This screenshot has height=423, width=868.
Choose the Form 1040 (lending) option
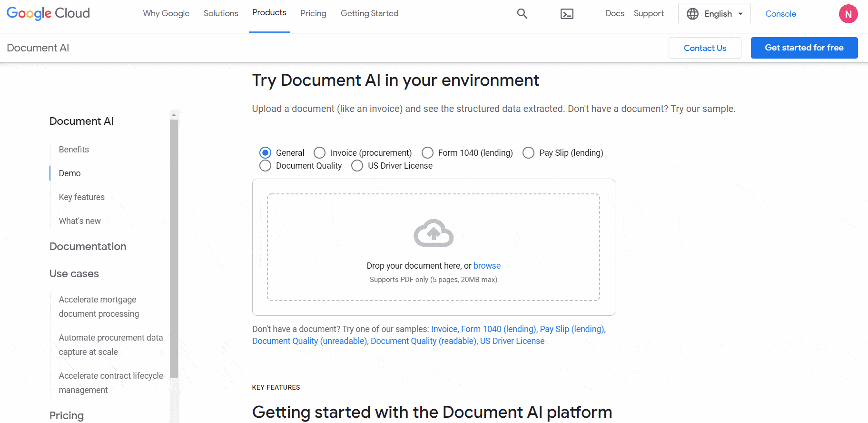tap(427, 153)
